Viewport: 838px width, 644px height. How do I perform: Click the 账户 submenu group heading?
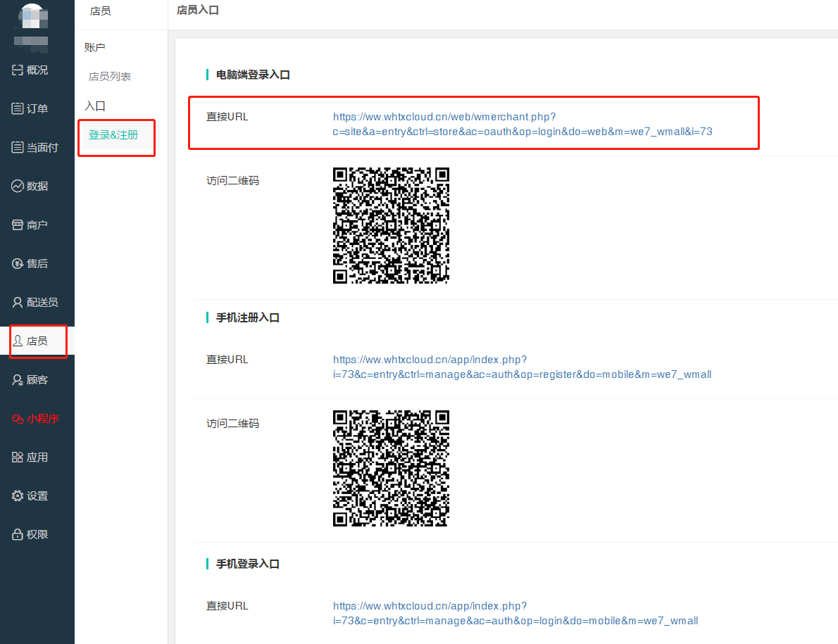point(94,48)
